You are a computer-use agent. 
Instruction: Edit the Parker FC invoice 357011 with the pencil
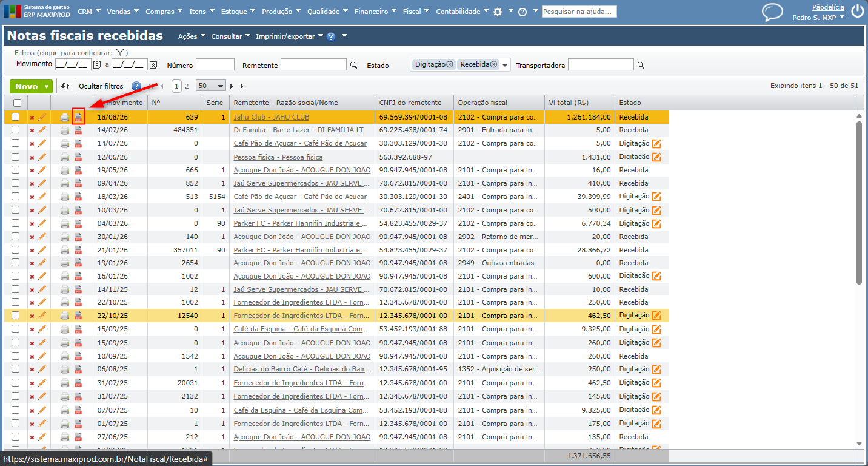click(x=42, y=250)
